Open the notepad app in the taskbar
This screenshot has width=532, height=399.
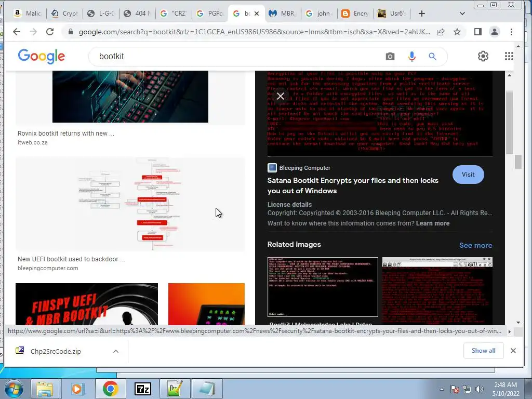(207, 389)
